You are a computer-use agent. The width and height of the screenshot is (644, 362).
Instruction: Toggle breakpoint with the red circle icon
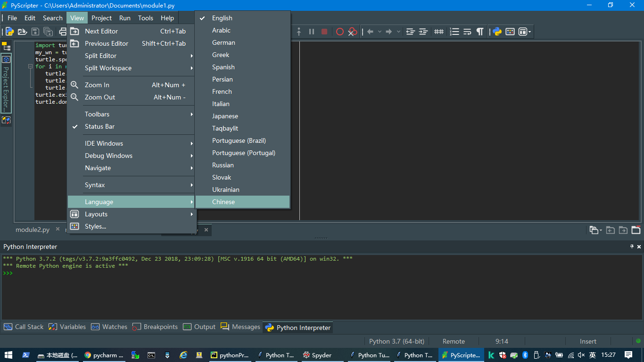pos(340,32)
